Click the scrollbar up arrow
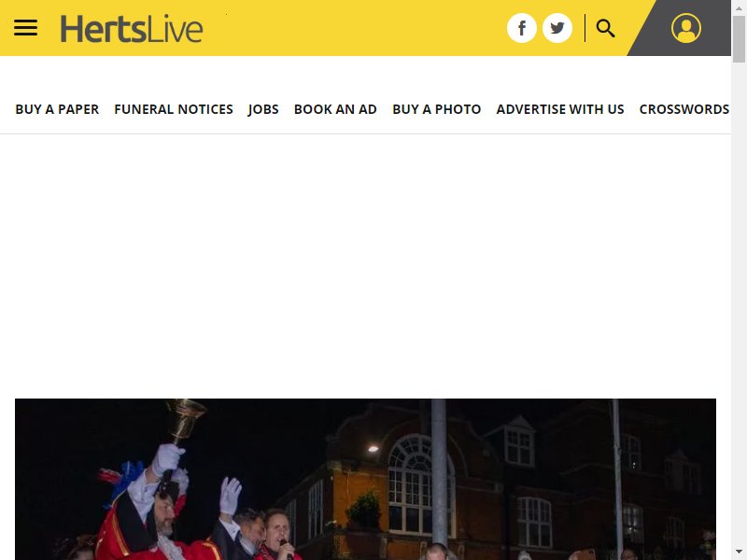747x560 pixels. (x=739, y=7)
